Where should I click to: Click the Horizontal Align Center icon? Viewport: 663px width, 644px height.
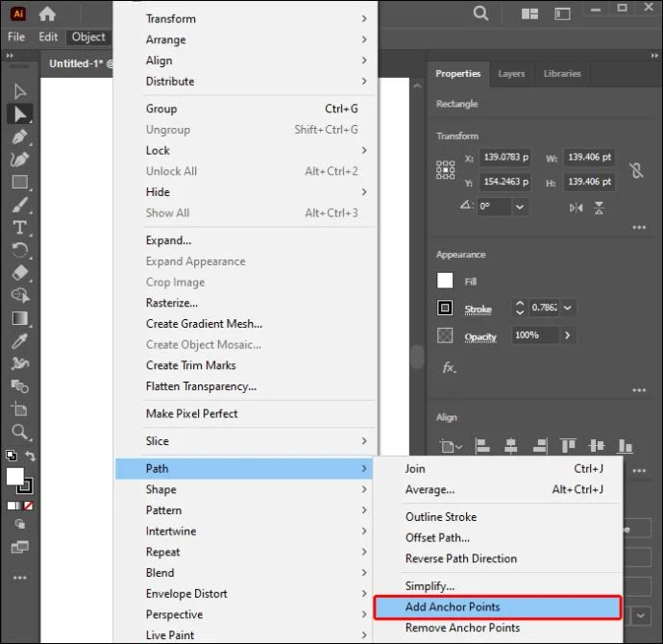coord(511,446)
